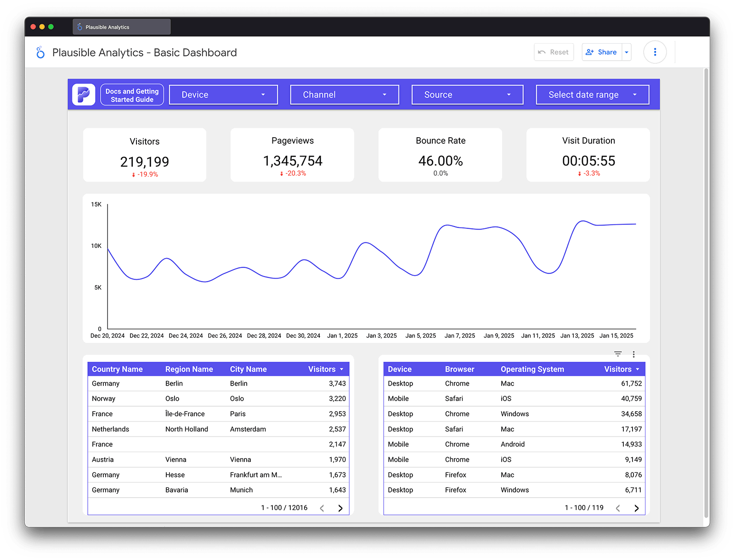Click the Reset button
Screen dimensions: 735x560
pyautogui.click(x=554, y=52)
